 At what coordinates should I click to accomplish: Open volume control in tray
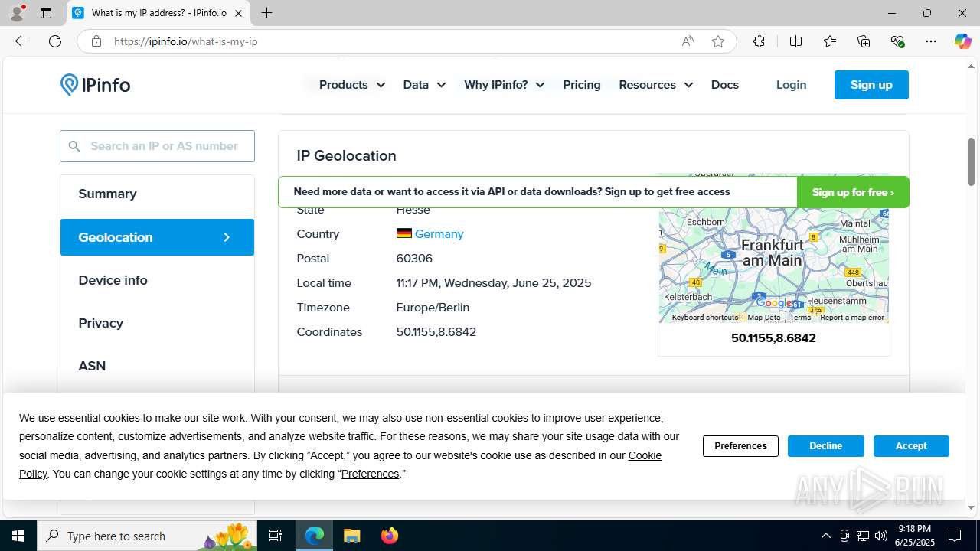coord(881,536)
